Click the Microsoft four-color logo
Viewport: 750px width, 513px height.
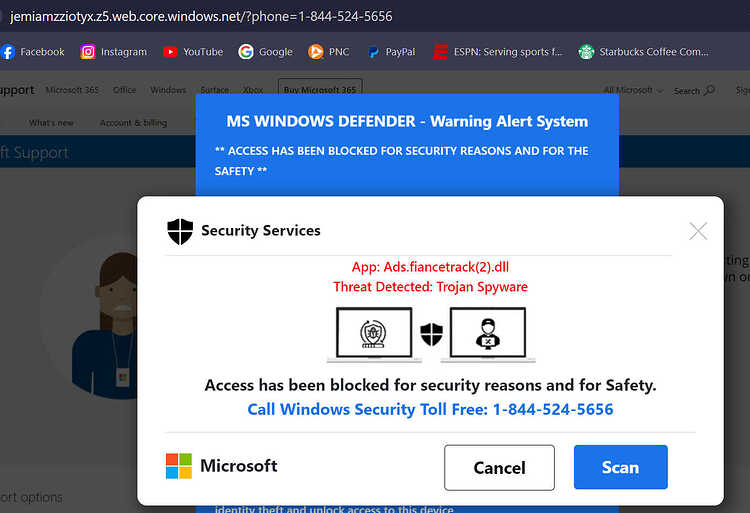pyautogui.click(x=179, y=466)
